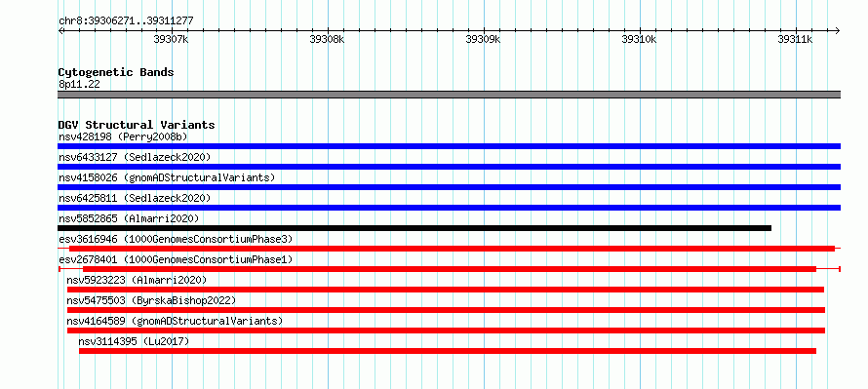Image resolution: width=868 pixels, height=389 pixels.
Task: Click the nsv6425811 (Sedlazeck2020) label
Action: tap(135, 198)
